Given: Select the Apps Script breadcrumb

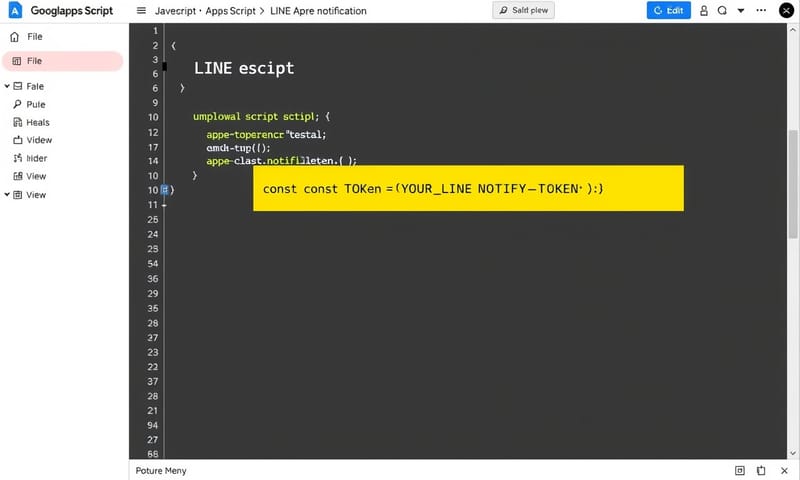Looking at the screenshot, I should point(230,11).
